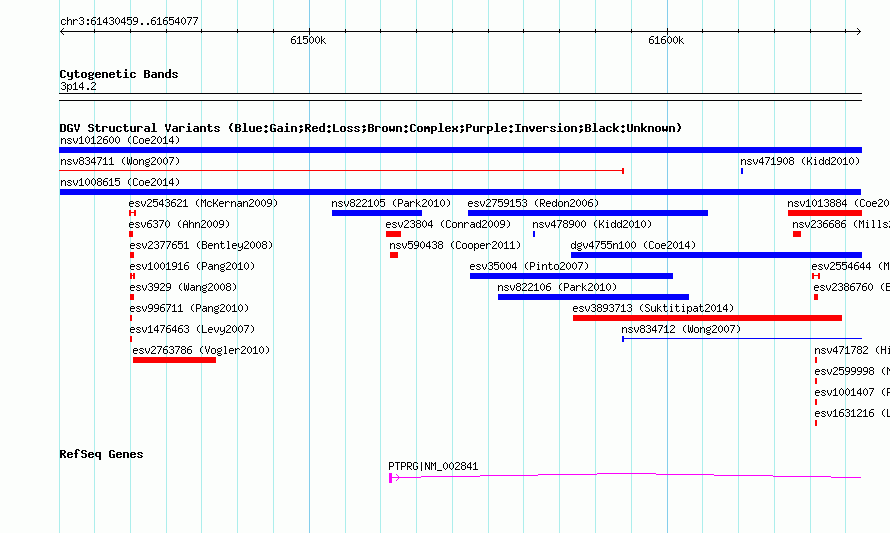Image resolution: width=890 pixels, height=533 pixels.
Task: Click the nsv822105 (Park2010) blue bar
Action: coord(377,213)
